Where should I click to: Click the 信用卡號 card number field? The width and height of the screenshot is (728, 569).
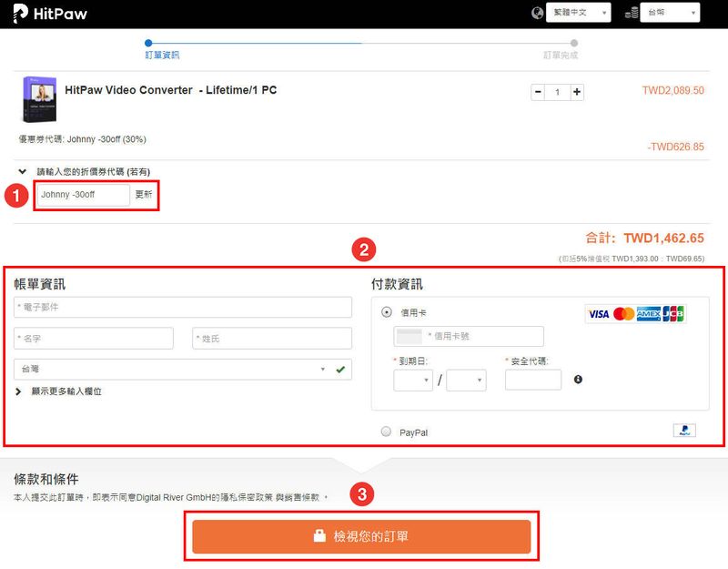pyautogui.click(x=469, y=336)
